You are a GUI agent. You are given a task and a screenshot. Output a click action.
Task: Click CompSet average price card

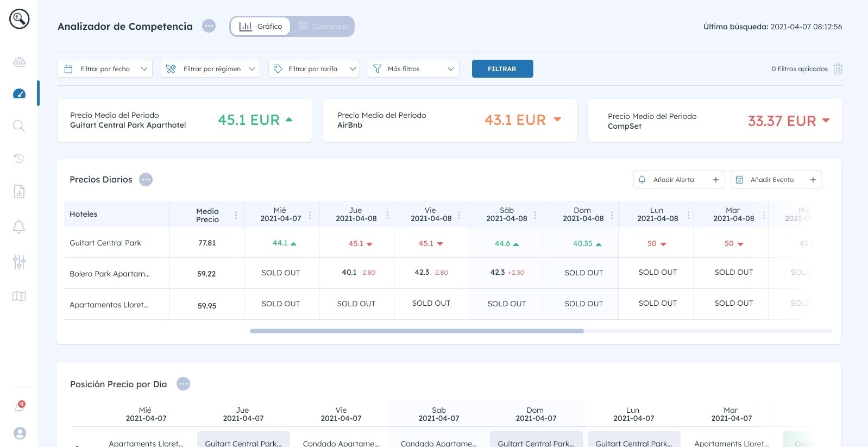[x=715, y=120]
